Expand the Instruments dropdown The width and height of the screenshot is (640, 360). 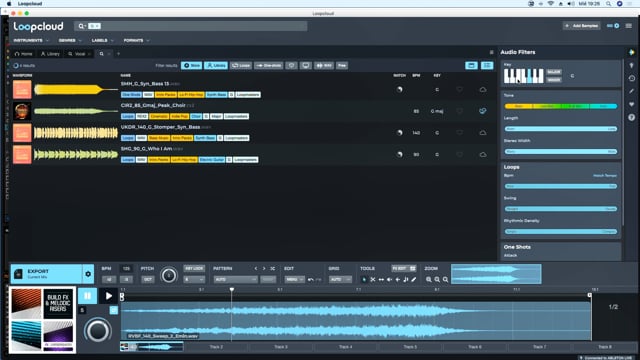31,40
